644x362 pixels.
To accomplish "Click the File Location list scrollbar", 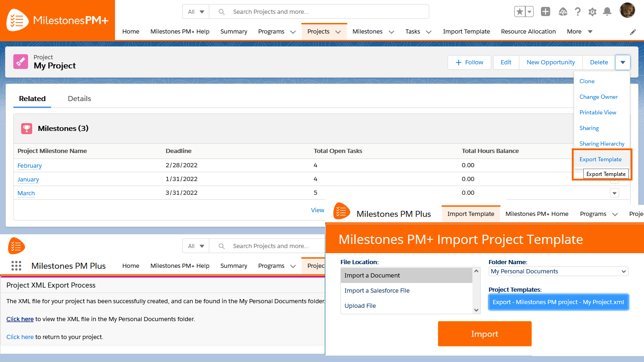I will 476,290.
